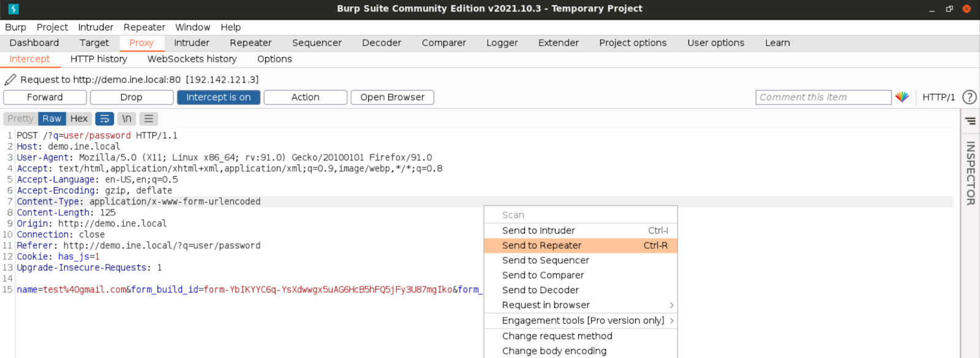
Task: Open the Burp menu
Action: pos(16,27)
